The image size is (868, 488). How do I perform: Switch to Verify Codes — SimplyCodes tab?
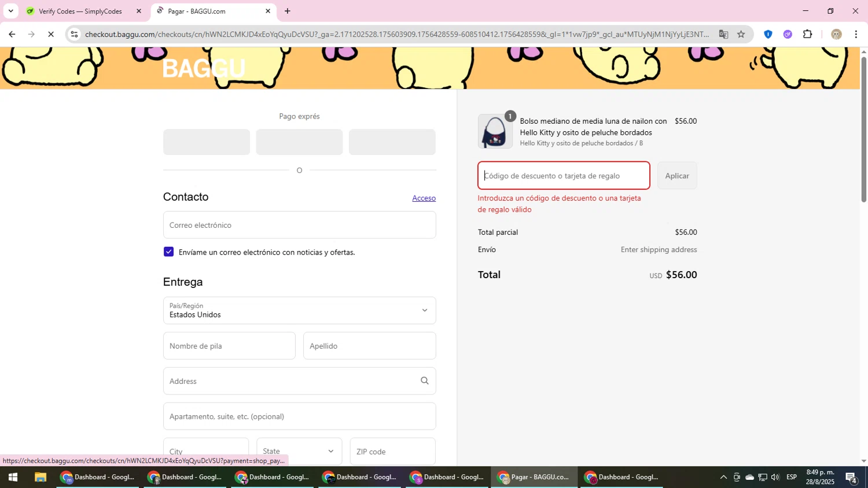coord(80,11)
